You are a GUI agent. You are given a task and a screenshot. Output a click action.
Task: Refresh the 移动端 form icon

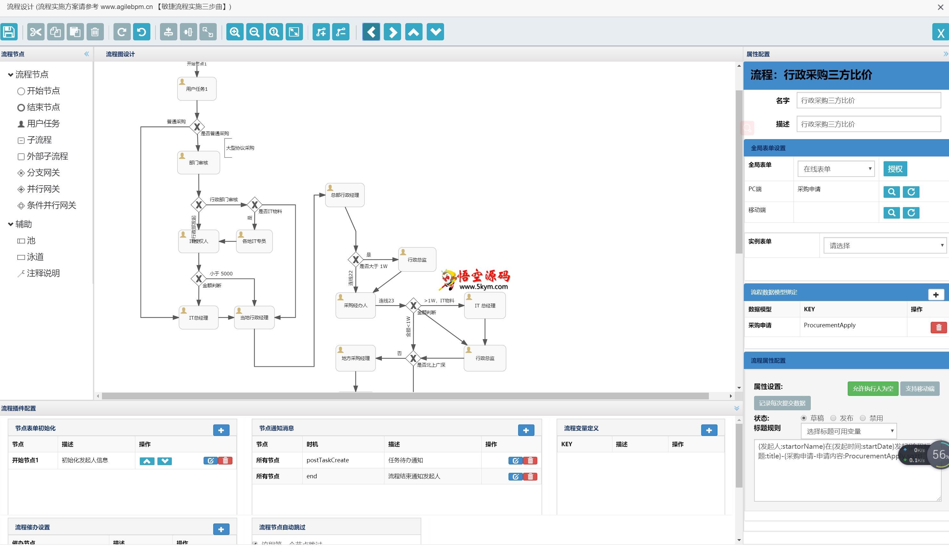tap(911, 213)
